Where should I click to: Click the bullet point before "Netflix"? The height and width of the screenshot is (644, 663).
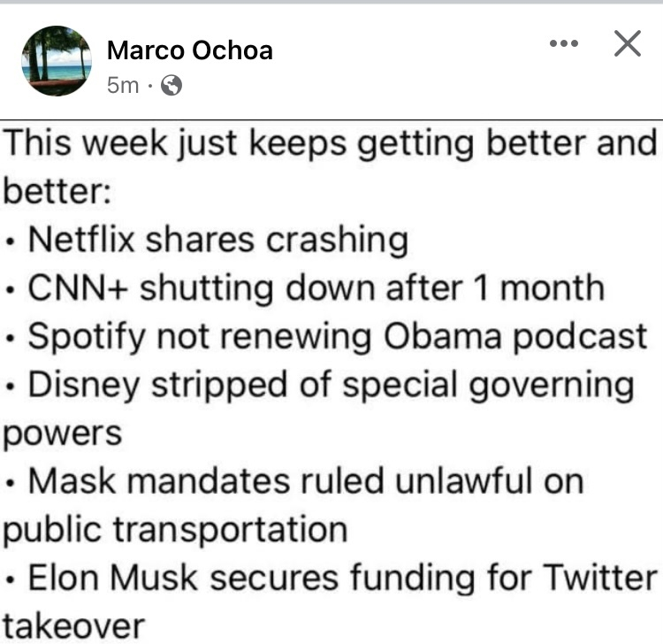11,241
